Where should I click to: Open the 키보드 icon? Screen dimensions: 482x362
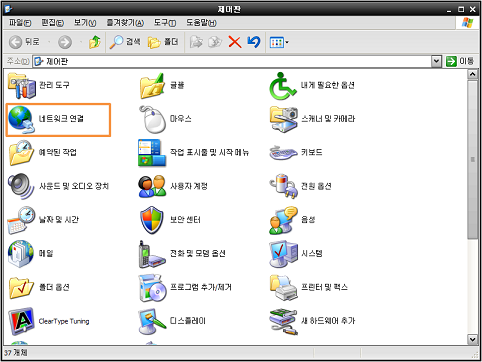[283, 153]
